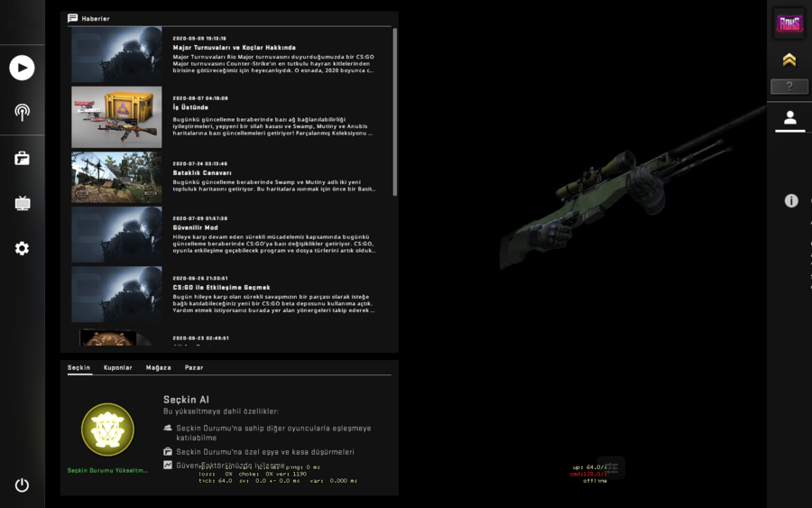Screen dimensions: 812x508
Task: Click 'Seçkin Durumu Yükseltm...' green link
Action: (x=107, y=471)
